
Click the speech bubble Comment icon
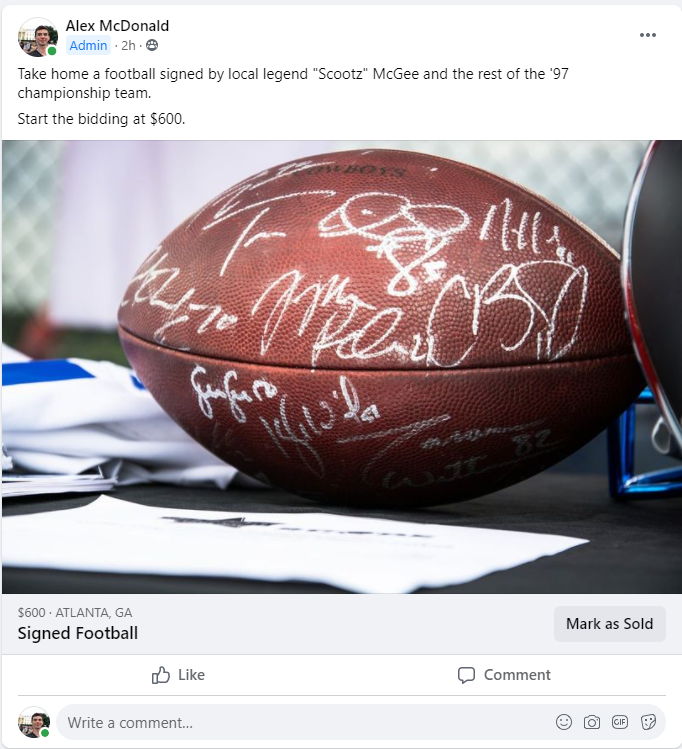[x=466, y=675]
